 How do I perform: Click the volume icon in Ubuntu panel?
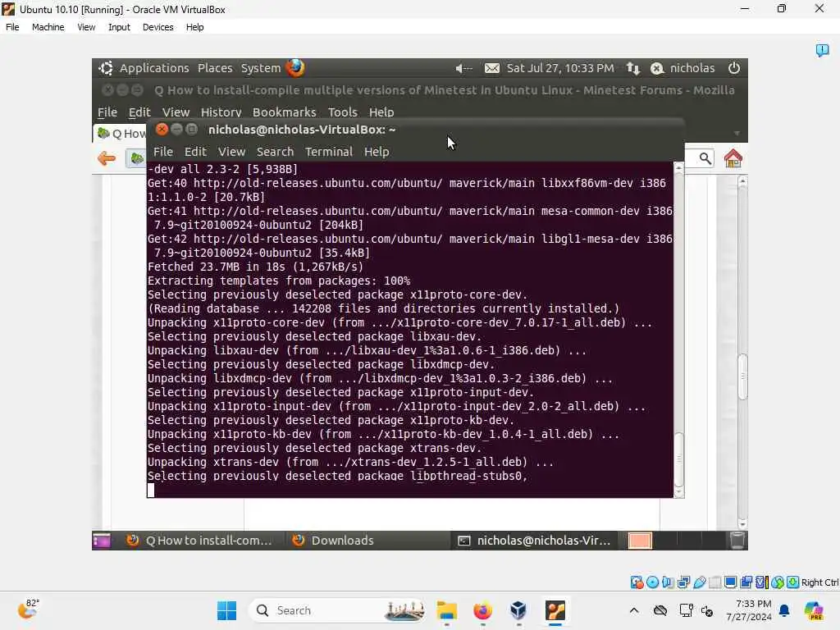coord(463,68)
